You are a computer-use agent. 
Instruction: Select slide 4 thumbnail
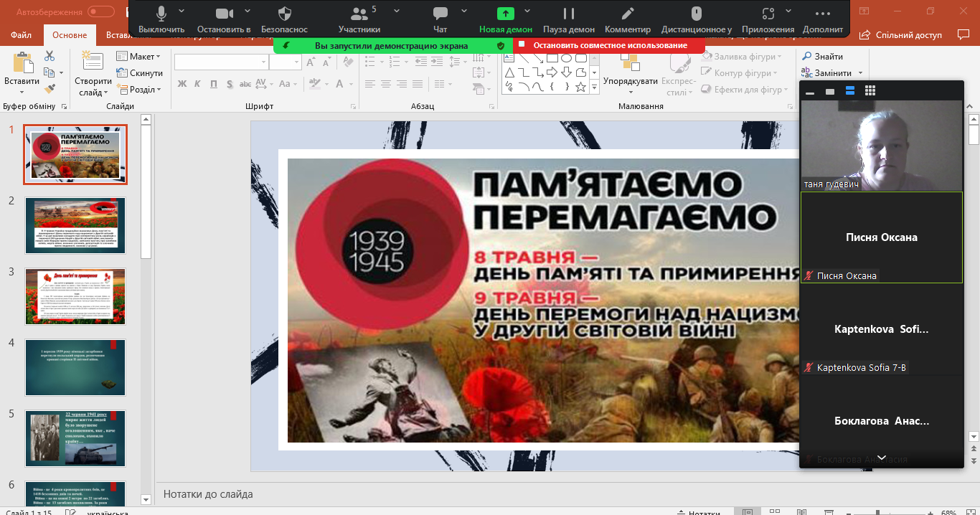coord(75,367)
